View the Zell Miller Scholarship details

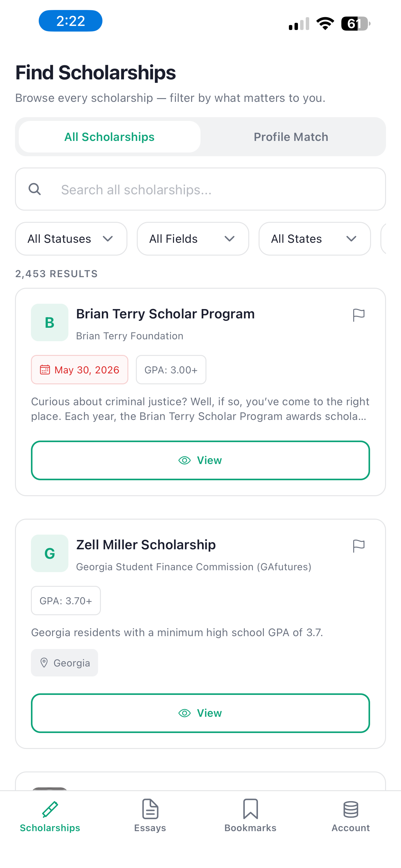point(200,713)
